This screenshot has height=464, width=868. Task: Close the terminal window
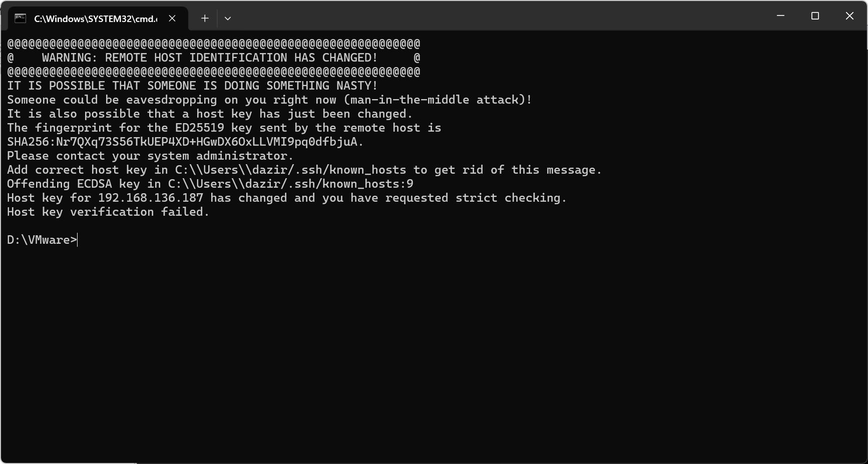(x=849, y=16)
